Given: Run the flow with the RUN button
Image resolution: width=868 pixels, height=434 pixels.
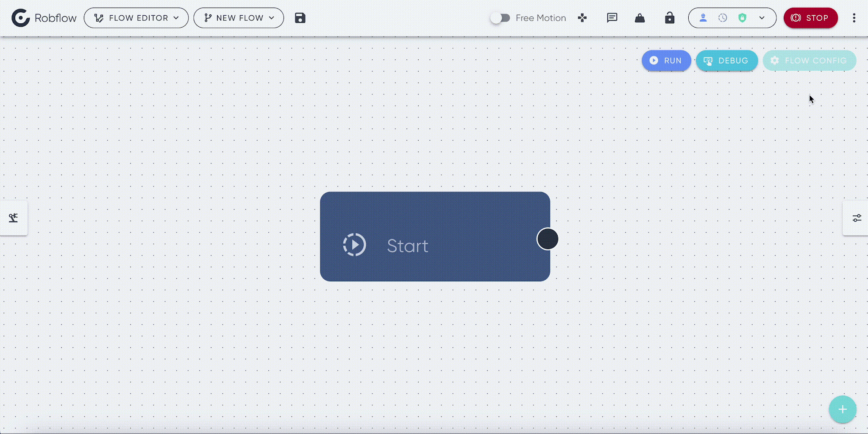Looking at the screenshot, I should click(x=666, y=61).
